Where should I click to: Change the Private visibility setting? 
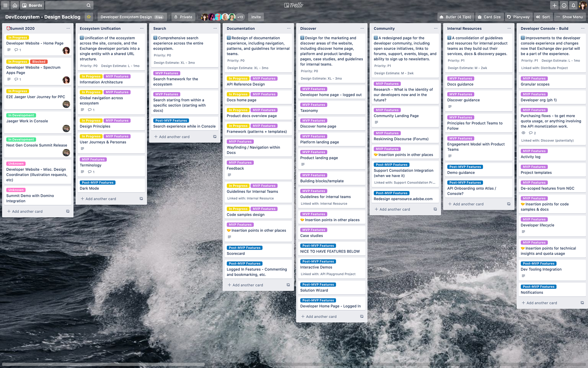pos(183,17)
